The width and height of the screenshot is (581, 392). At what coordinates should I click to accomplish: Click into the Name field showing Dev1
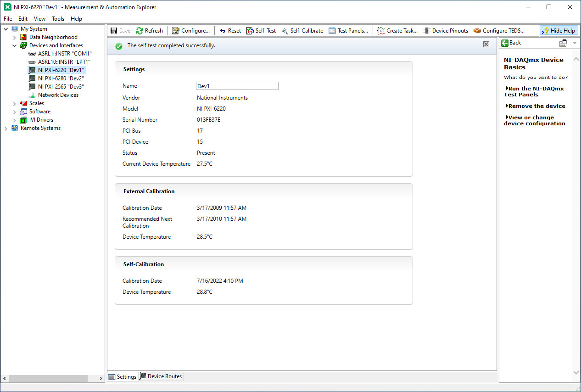coord(237,86)
